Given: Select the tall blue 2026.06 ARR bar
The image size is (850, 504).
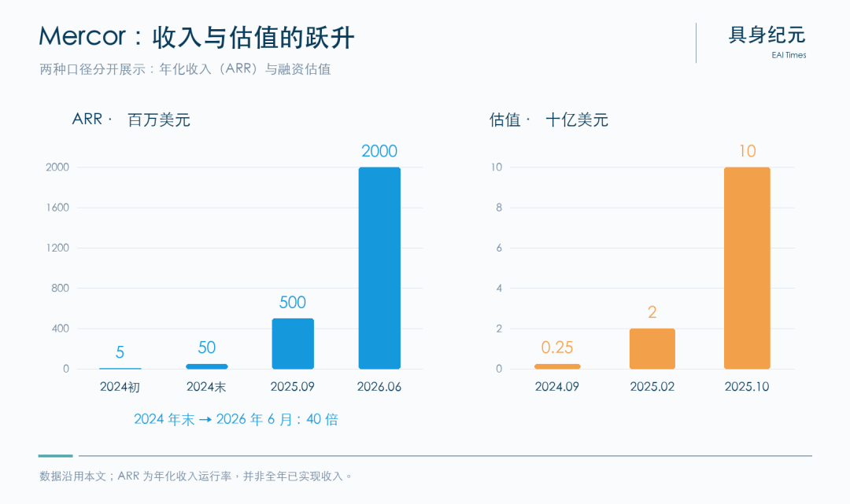Looking at the screenshot, I should tap(379, 268).
